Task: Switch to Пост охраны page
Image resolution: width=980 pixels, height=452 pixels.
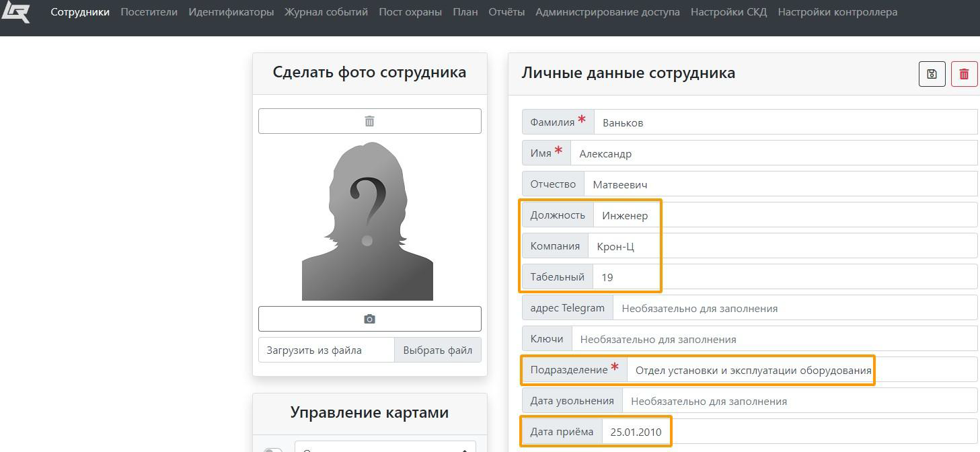Action: 410,12
